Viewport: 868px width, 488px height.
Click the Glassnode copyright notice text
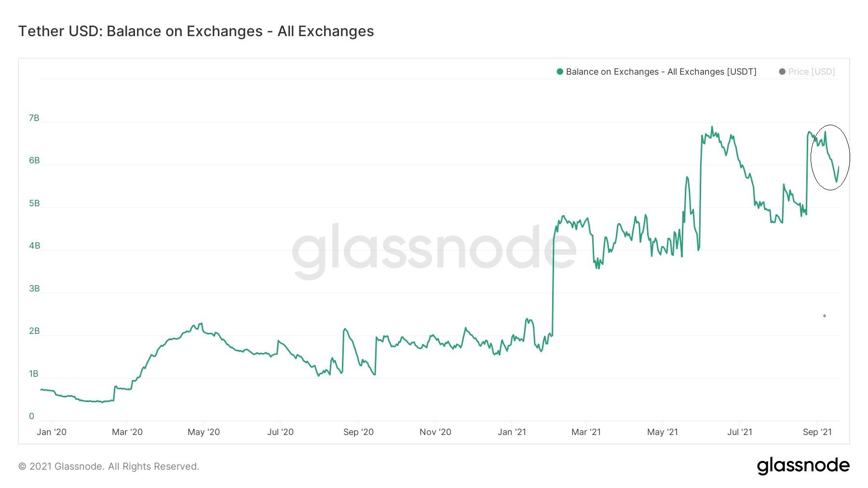(108, 466)
